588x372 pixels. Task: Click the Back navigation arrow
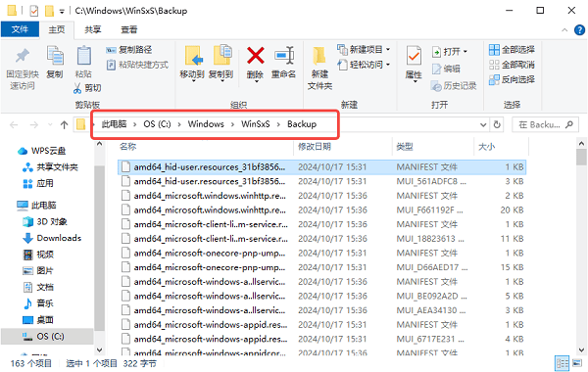point(14,124)
